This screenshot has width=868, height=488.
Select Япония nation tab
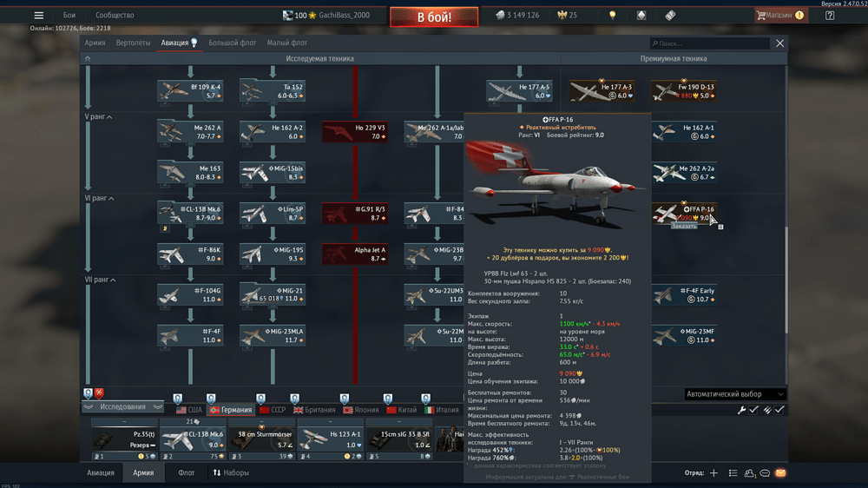[x=361, y=410]
